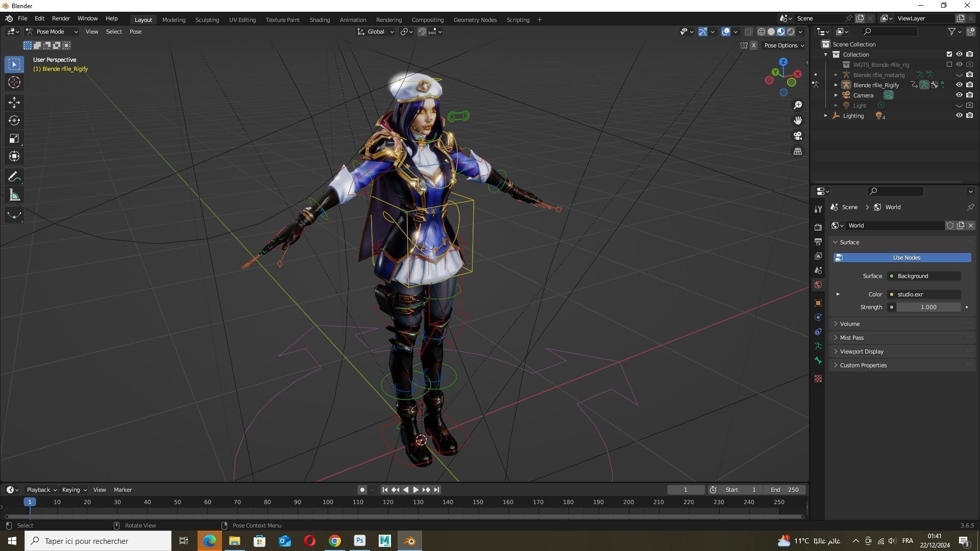The width and height of the screenshot is (980, 551).
Task: Expand the Volume panel
Action: tap(850, 324)
